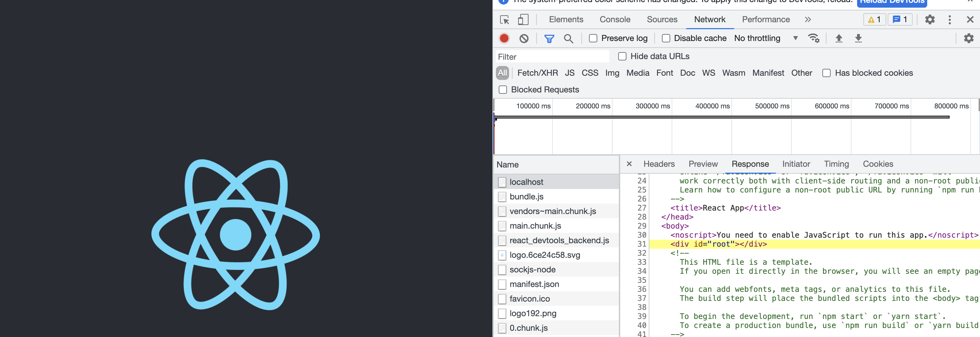Open the Initiator tab of request

click(x=796, y=164)
